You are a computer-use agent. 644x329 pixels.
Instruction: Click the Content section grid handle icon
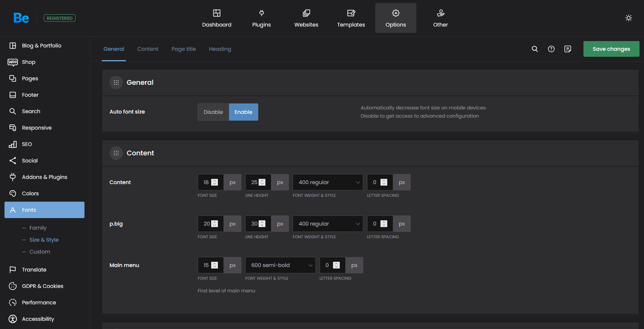[116, 153]
